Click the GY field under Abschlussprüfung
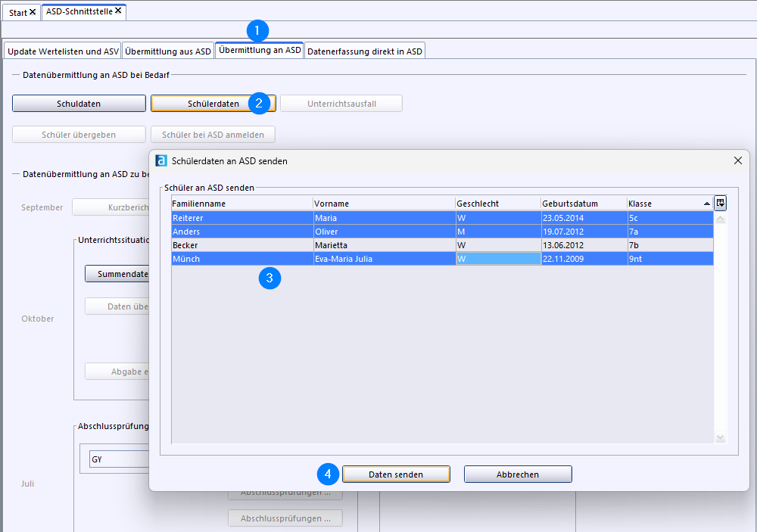757x532 pixels. point(120,459)
